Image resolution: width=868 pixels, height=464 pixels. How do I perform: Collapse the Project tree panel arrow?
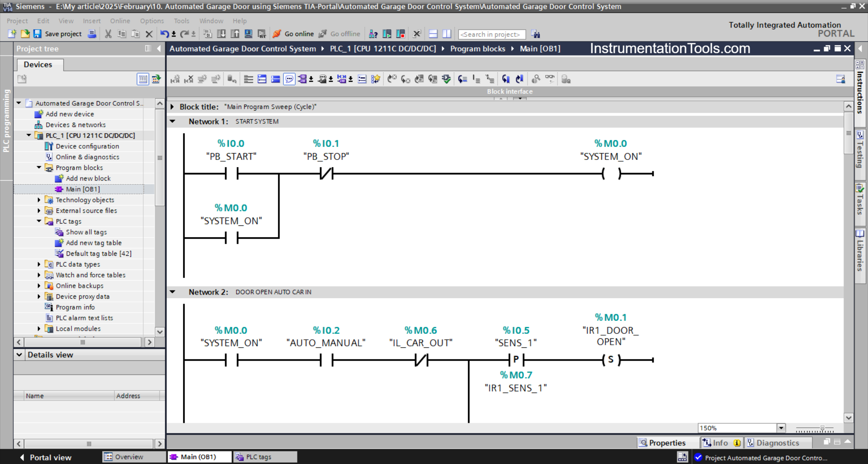coord(159,48)
